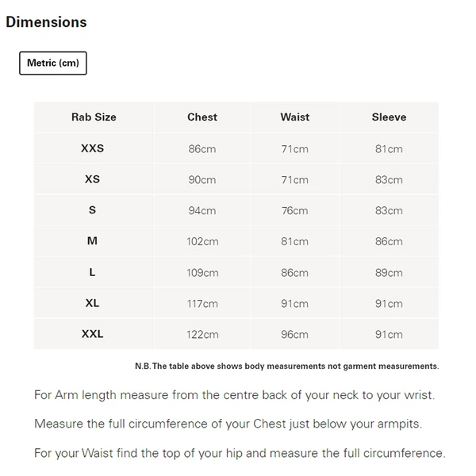The image size is (476, 476).
Task: Click the Metric (cm) button
Action: tap(52, 63)
